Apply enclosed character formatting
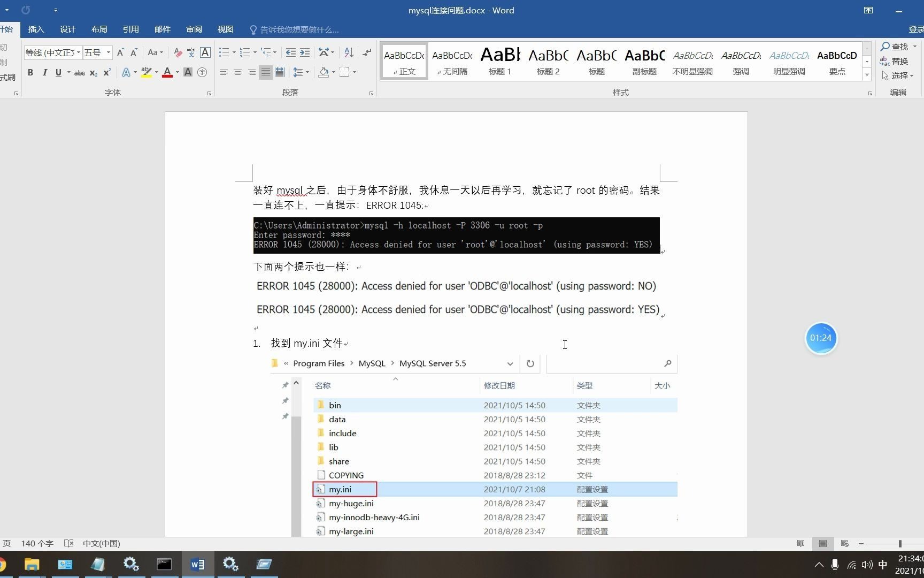This screenshot has width=924, height=578. [x=202, y=72]
